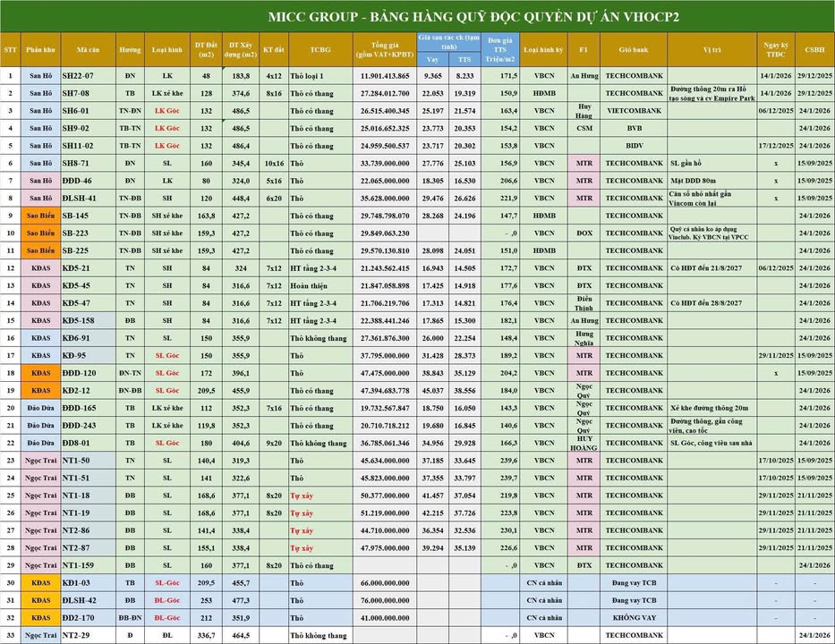Click the title MICC GROUP header banner
The width and height of the screenshot is (835, 644).
pyautogui.click(x=417, y=16)
